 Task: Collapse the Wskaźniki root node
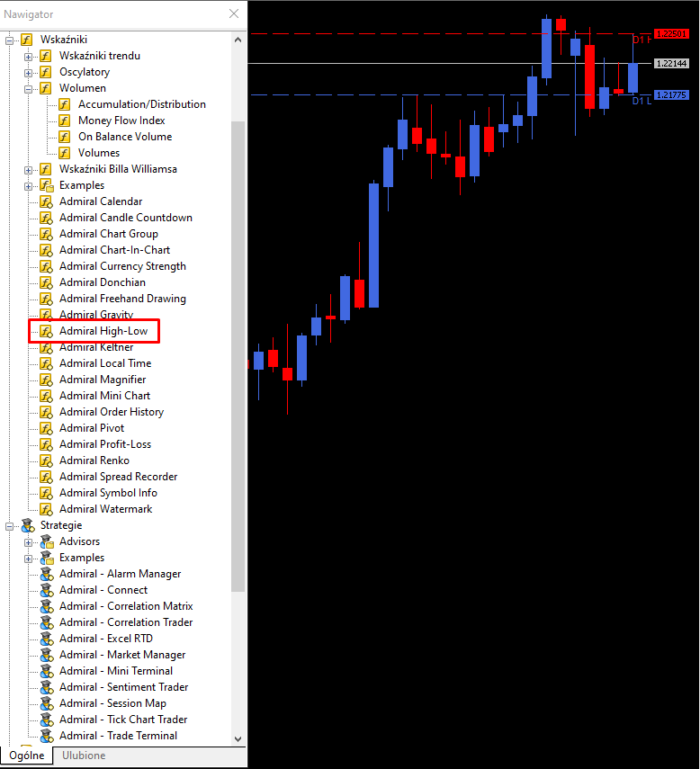[9, 40]
